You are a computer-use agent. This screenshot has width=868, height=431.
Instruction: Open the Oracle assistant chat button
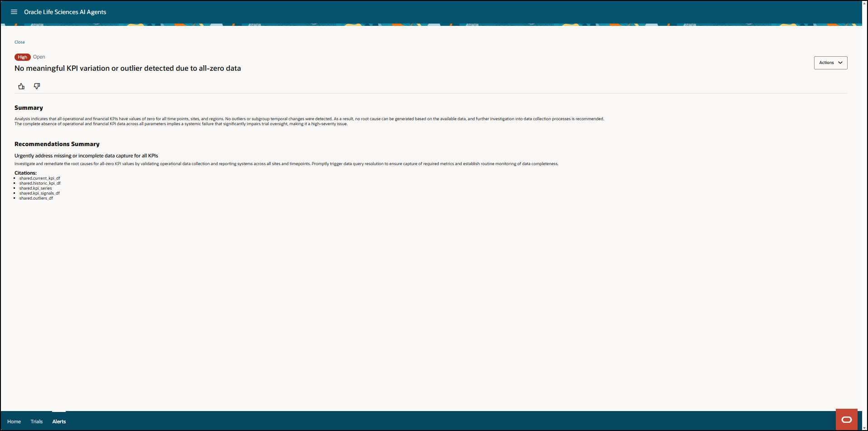coord(846,419)
